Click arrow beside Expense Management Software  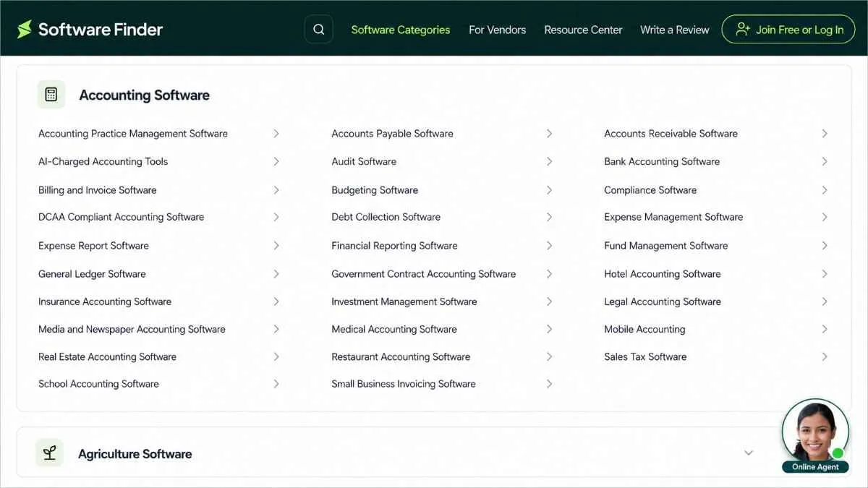825,217
